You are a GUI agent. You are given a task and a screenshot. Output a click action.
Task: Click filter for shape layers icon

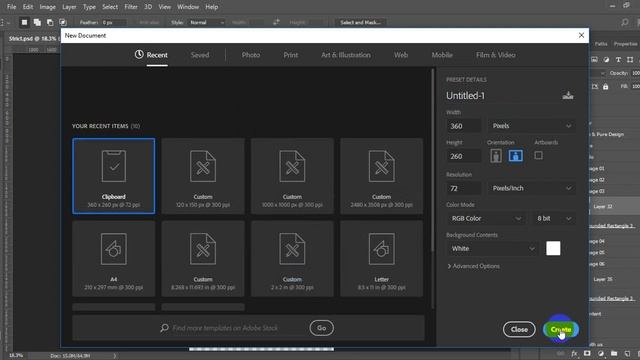pos(630,60)
